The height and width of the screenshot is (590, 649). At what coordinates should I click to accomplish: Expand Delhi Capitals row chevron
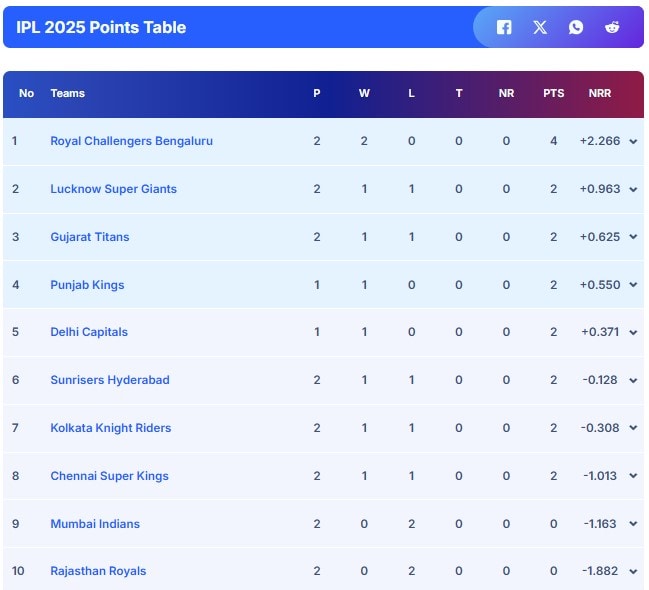(x=633, y=333)
